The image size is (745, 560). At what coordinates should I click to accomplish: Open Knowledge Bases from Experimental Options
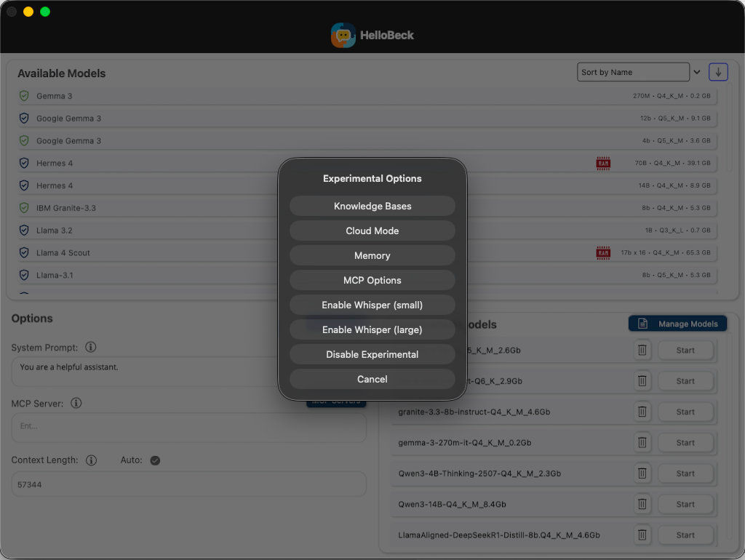(372, 207)
